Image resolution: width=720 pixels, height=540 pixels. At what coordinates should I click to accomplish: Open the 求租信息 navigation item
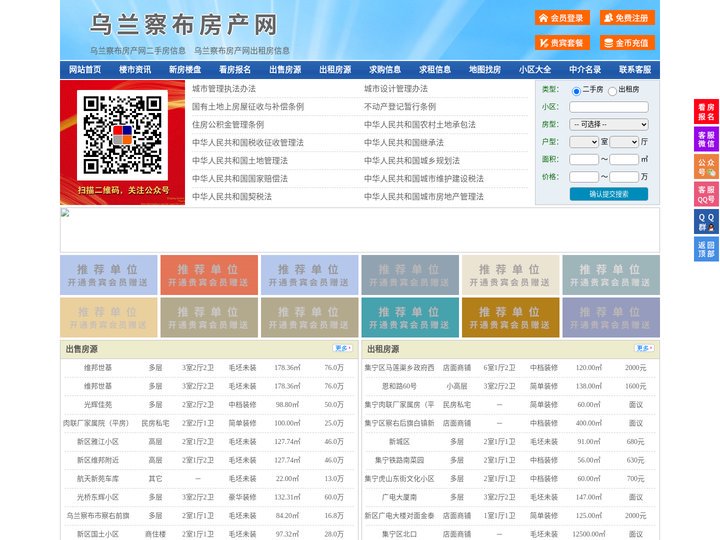435,70
